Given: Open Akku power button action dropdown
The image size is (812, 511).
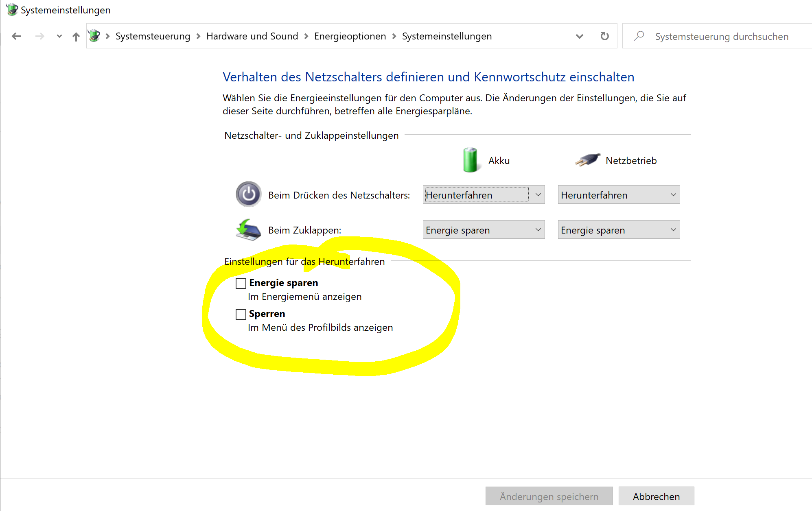Looking at the screenshot, I should (484, 195).
